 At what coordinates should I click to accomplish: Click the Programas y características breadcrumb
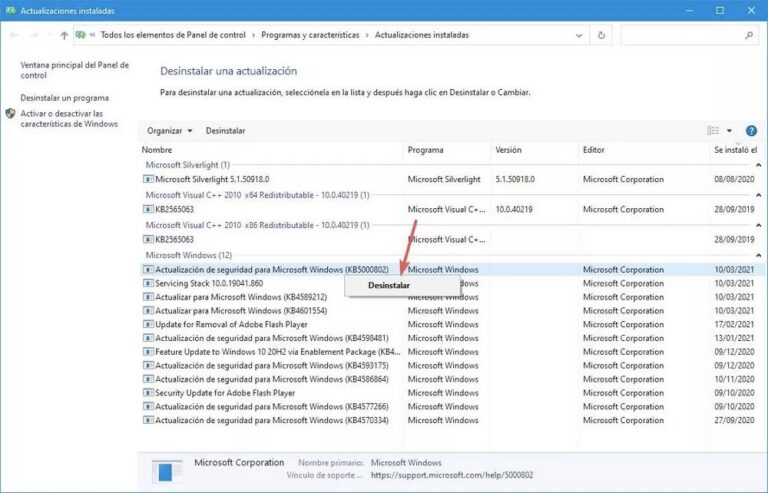(310, 35)
